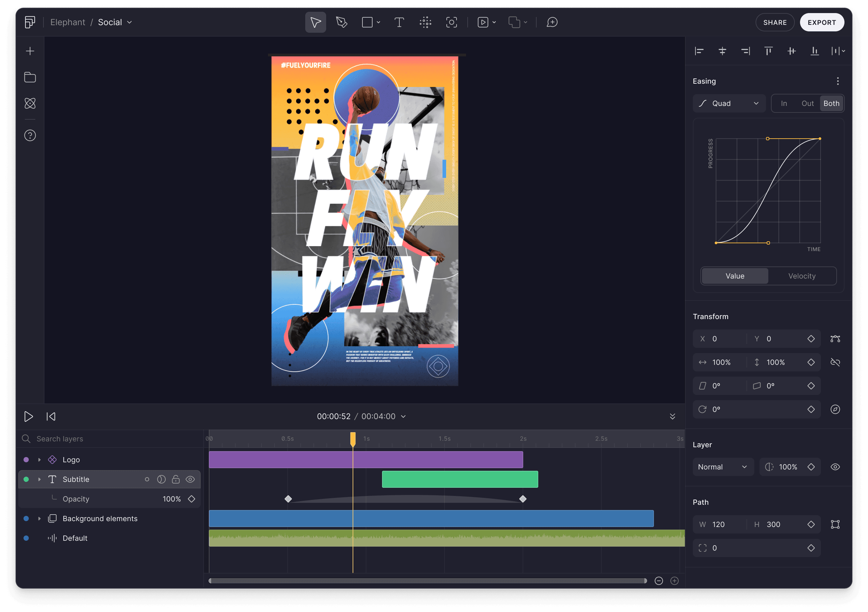
Task: Click the EXPORT button
Action: [822, 22]
